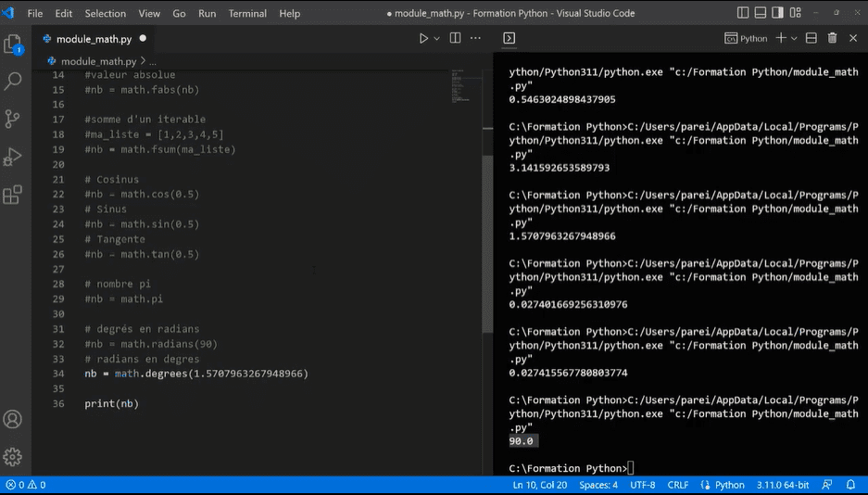Screen dimensions: 868x495
Task: Click the unsaved dot on module_math.py tab
Action: tap(143, 38)
